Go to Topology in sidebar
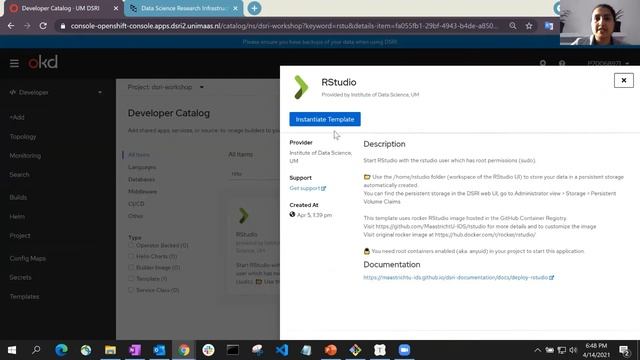 point(23,137)
